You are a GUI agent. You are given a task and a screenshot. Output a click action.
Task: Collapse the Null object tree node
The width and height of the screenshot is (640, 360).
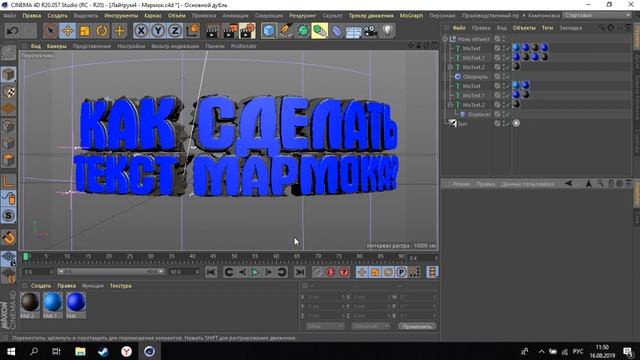(445, 39)
